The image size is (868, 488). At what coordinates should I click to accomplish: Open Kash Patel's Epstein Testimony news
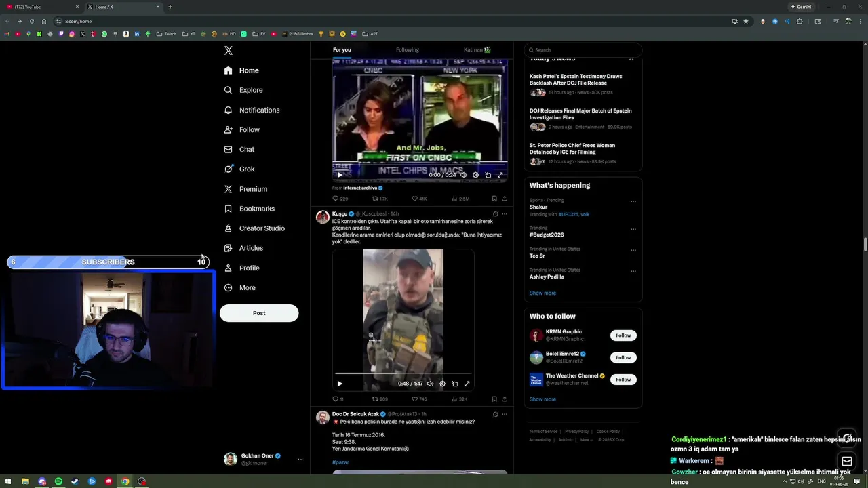[x=576, y=79]
